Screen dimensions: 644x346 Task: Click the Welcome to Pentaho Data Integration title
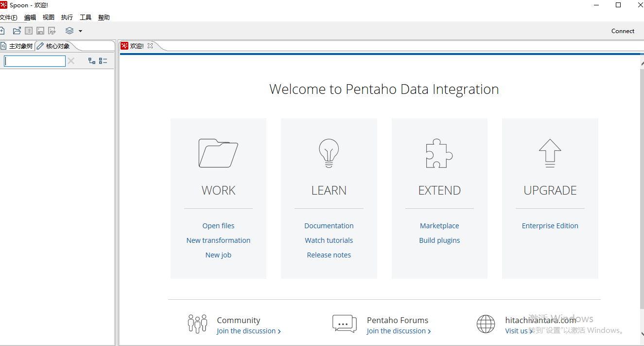[x=384, y=89]
